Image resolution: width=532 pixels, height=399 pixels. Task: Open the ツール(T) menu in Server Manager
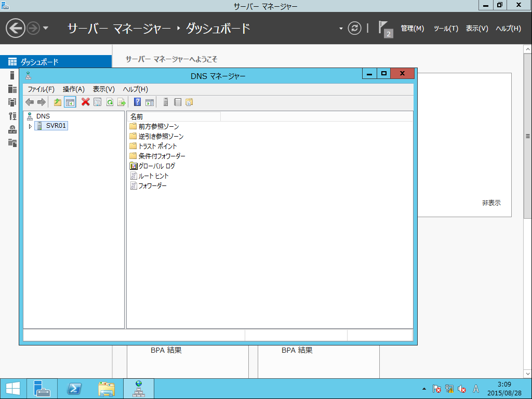point(446,29)
